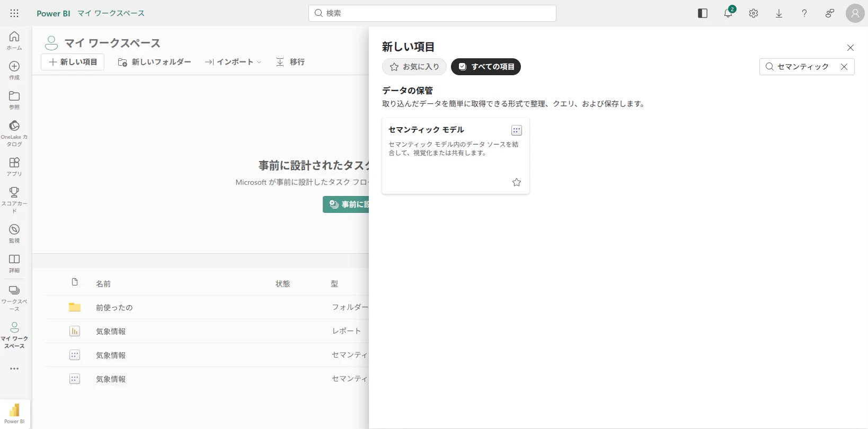
Task: Open the app launcher waffle menu
Action: pyautogui.click(x=14, y=13)
